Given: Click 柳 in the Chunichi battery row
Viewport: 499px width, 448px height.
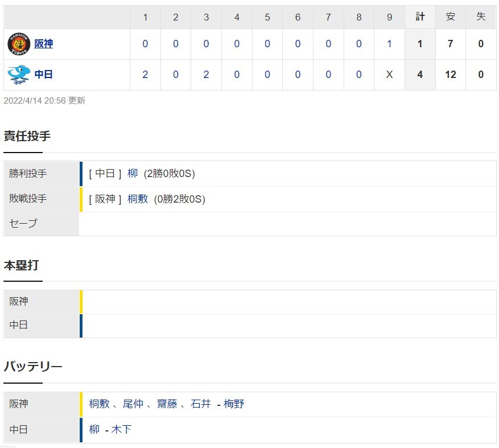Looking at the screenshot, I should click(94, 429).
